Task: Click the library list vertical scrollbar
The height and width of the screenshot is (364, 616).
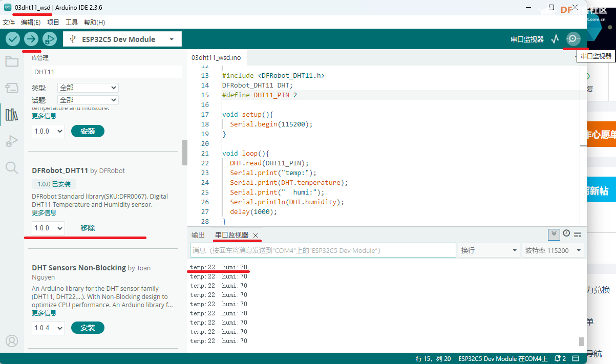Action: (184, 153)
